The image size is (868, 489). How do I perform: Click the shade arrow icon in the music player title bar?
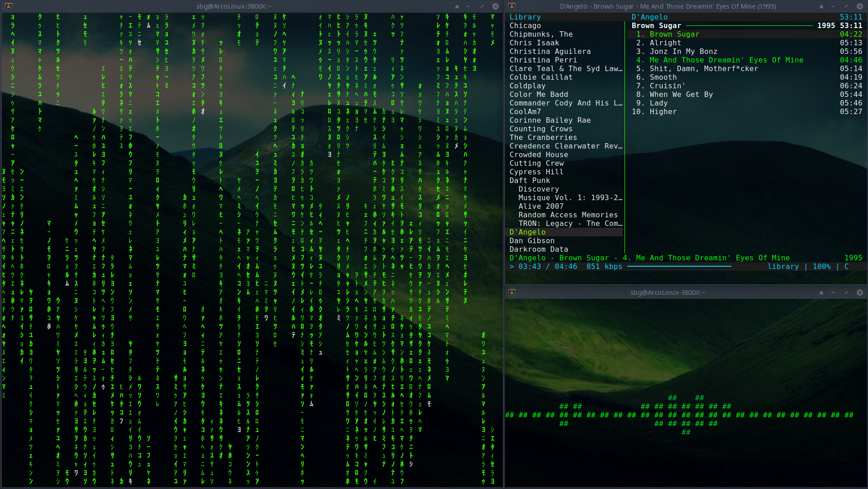821,6
